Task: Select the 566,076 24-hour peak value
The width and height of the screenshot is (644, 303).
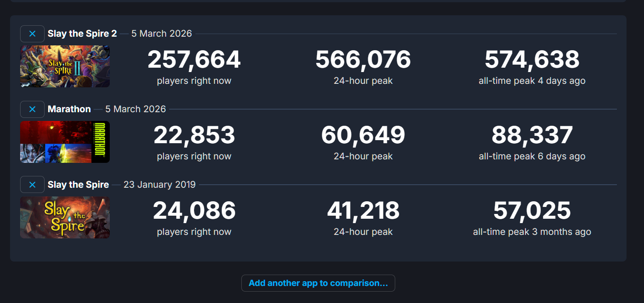Action: pos(363,60)
